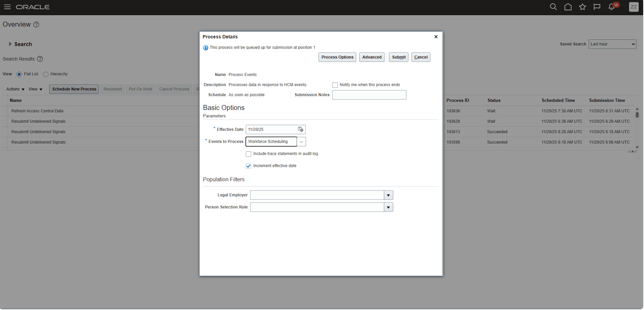This screenshot has height=310, width=644.
Task: Open the ZZ user account menu
Action: click(x=634, y=7)
